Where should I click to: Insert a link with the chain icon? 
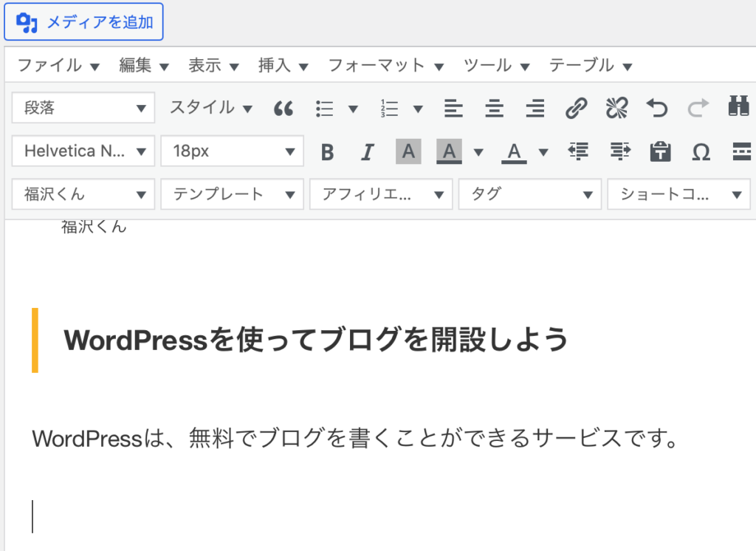click(x=576, y=109)
